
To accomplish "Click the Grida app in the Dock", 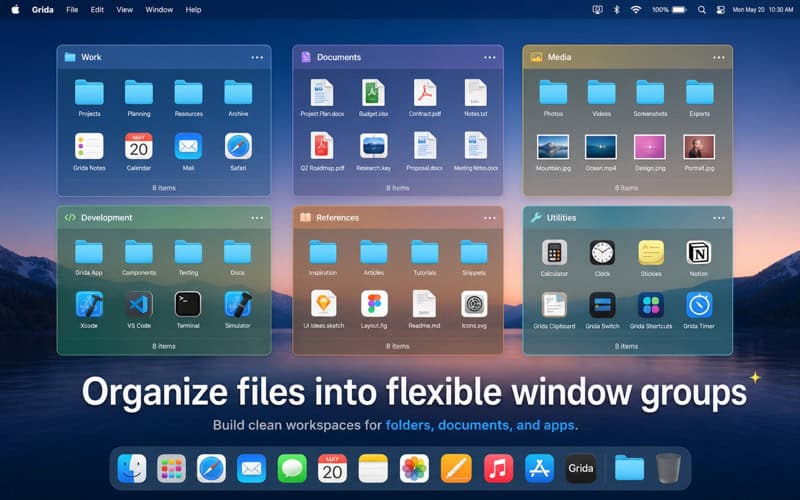I will (581, 468).
